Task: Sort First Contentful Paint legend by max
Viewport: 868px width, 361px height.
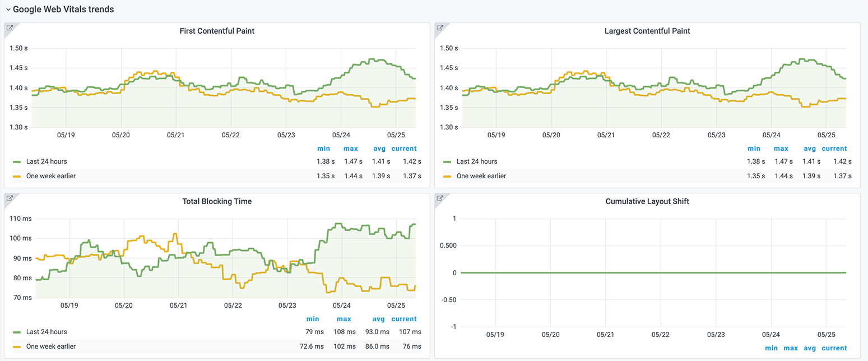Action: (x=351, y=149)
